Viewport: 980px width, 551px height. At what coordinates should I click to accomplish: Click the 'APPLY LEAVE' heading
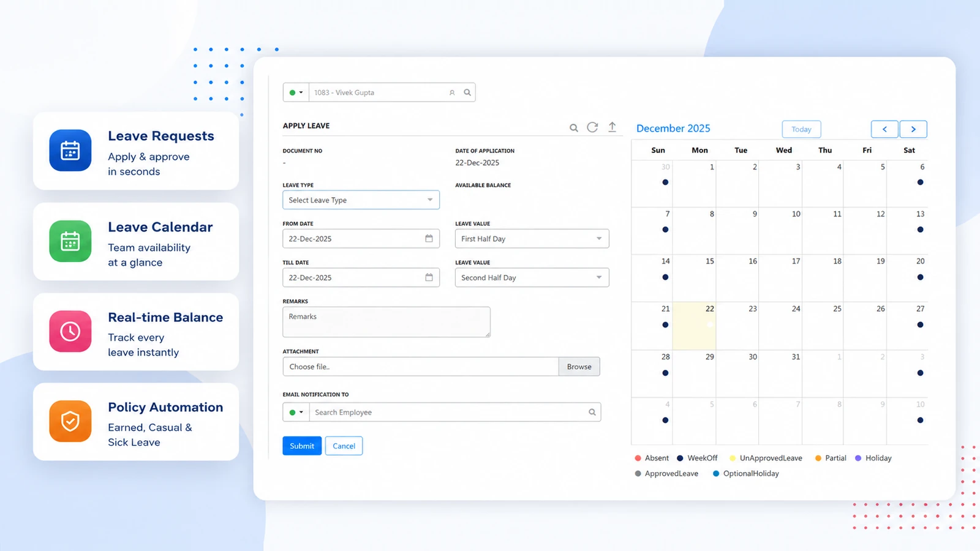coord(306,126)
